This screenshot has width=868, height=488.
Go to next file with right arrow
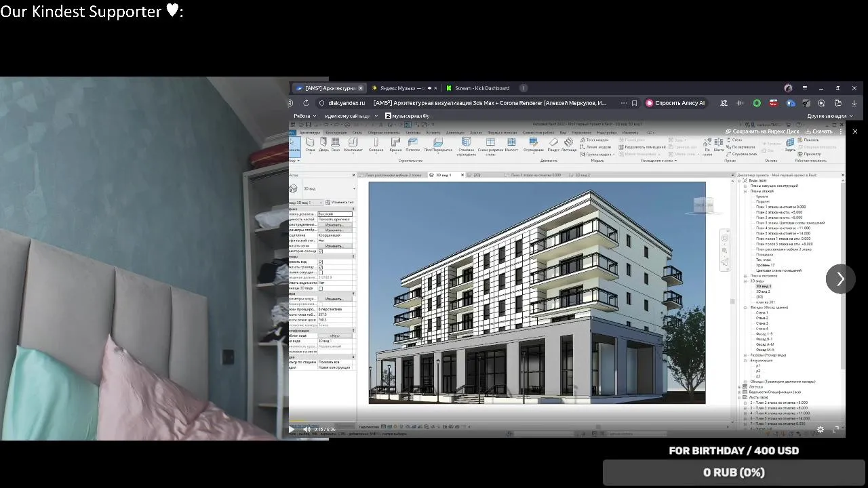[x=840, y=279]
